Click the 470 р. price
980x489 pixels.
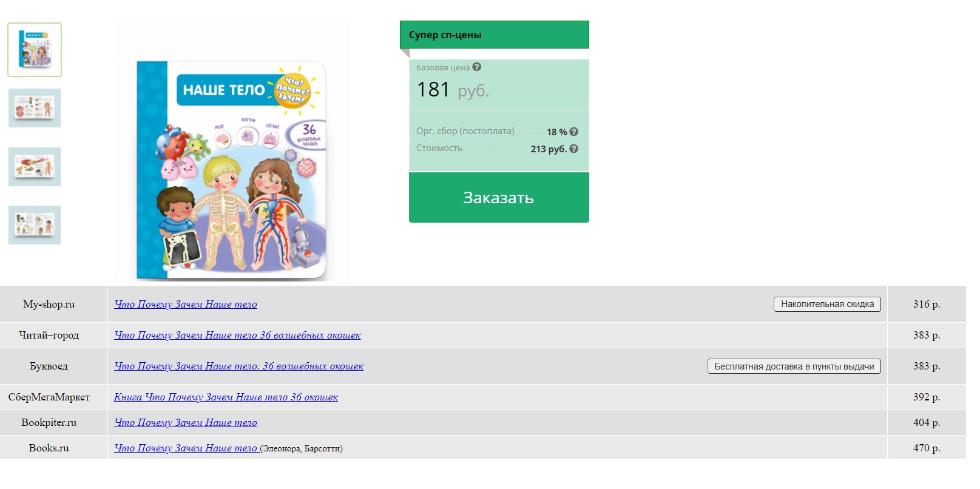coord(927,448)
